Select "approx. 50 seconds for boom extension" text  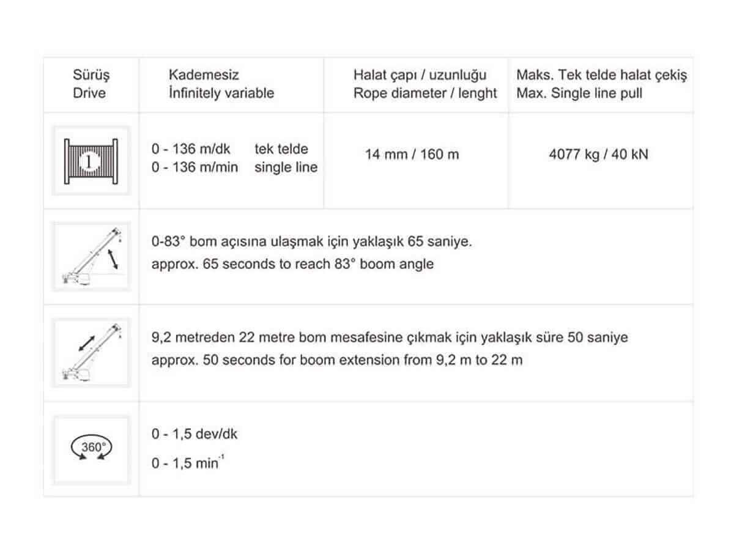tap(337, 359)
